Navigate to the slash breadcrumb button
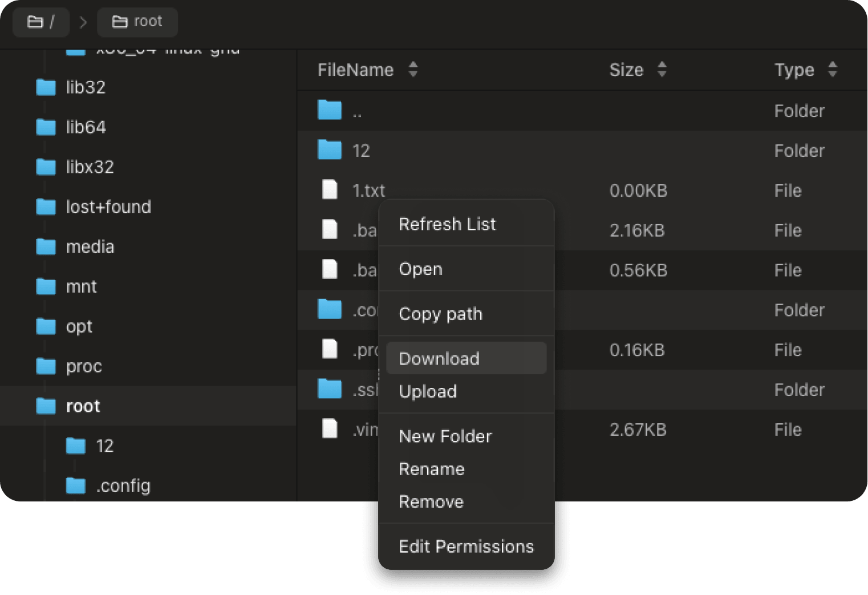This screenshot has width=868, height=595. pos(41,22)
